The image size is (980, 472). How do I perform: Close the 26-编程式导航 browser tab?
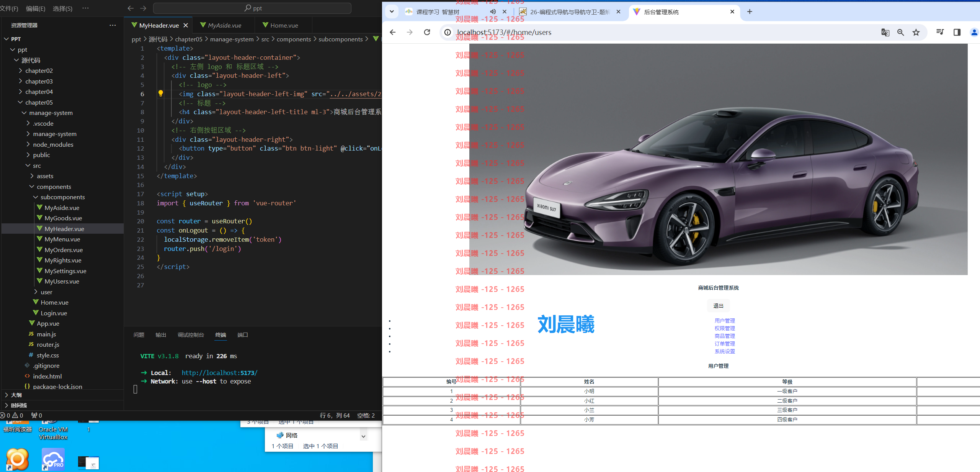(x=618, y=12)
